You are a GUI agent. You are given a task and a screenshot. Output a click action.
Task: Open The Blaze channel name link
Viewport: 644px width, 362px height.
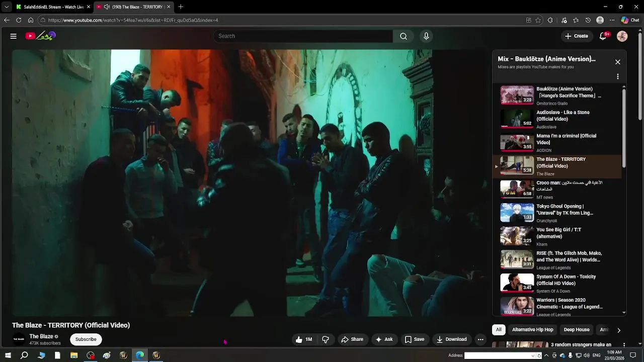point(41,336)
